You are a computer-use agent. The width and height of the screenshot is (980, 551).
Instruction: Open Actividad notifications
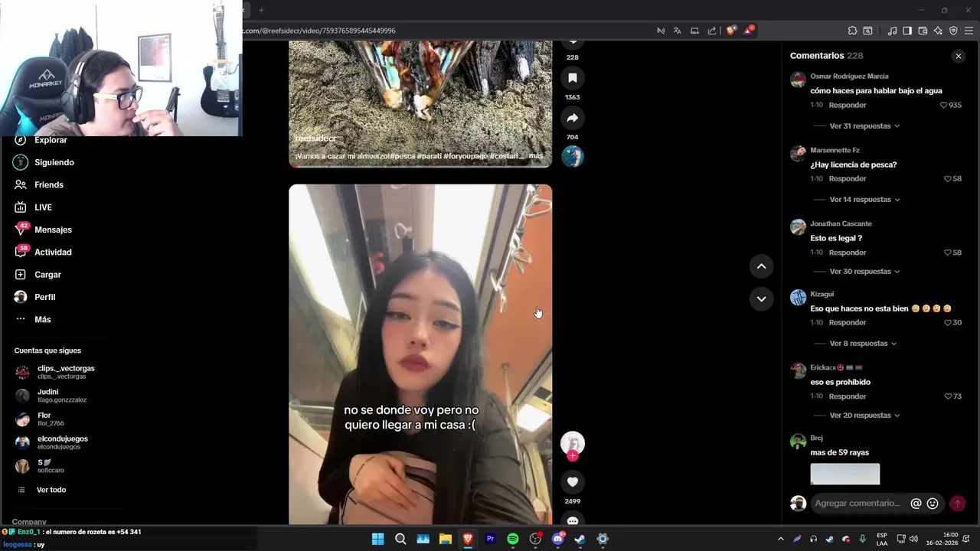click(x=43, y=252)
